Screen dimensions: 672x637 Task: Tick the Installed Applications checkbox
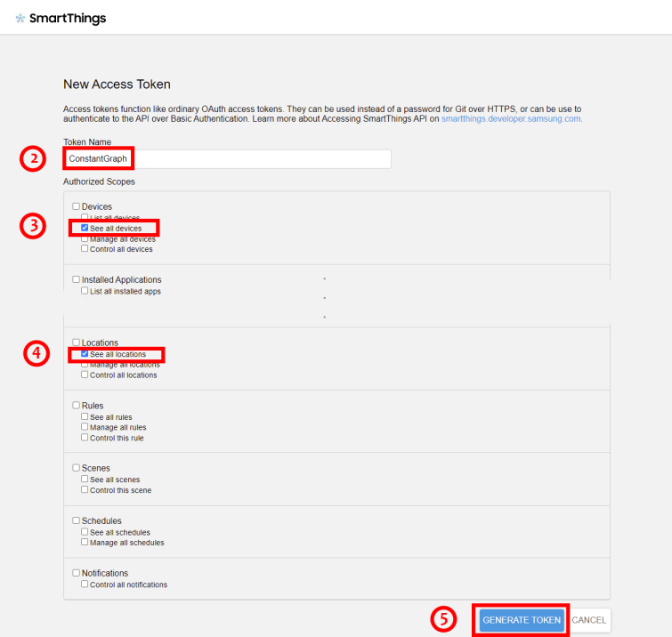77,279
